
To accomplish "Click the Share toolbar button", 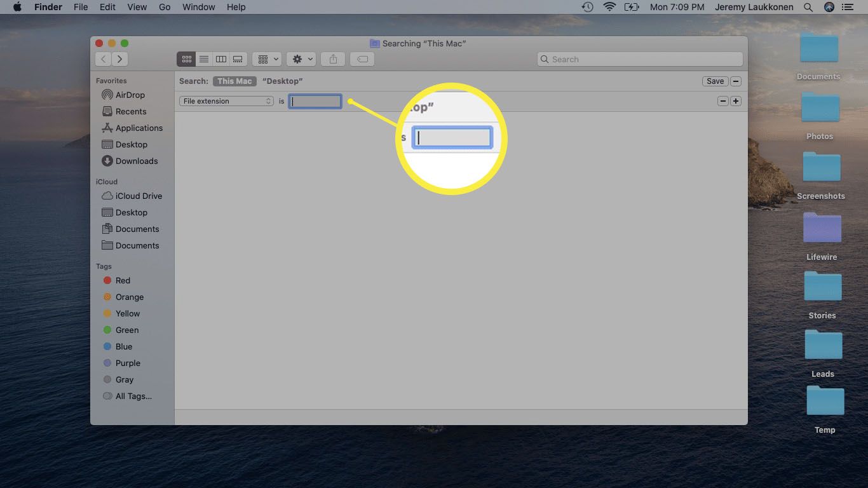I will pos(333,59).
